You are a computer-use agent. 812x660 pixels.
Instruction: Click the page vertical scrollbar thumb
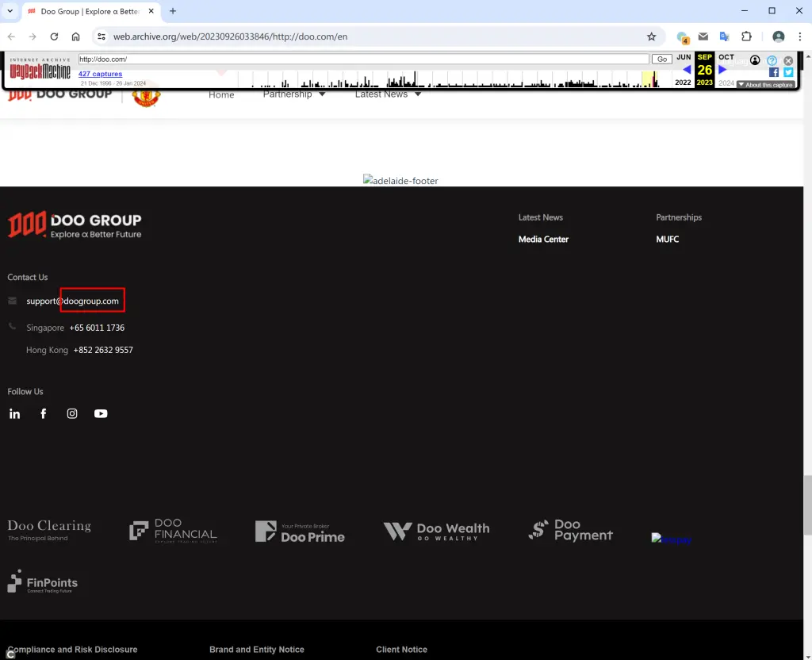click(x=807, y=505)
